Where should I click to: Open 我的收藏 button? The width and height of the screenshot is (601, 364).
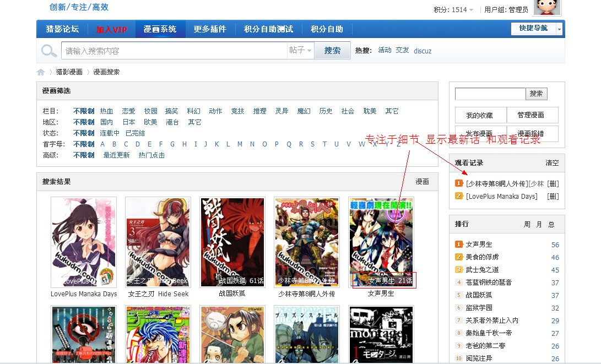coord(481,115)
